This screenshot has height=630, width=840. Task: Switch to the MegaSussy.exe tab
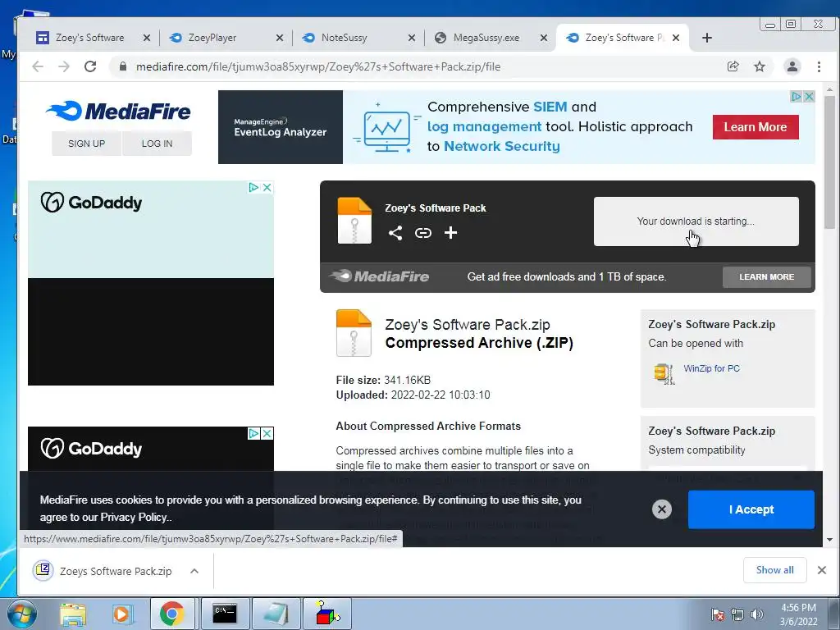click(486, 38)
